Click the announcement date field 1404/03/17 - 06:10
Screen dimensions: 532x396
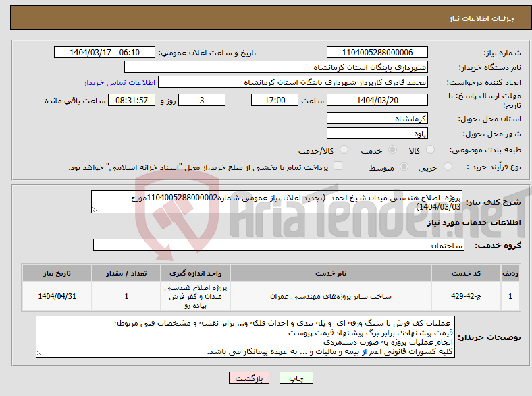(105, 52)
